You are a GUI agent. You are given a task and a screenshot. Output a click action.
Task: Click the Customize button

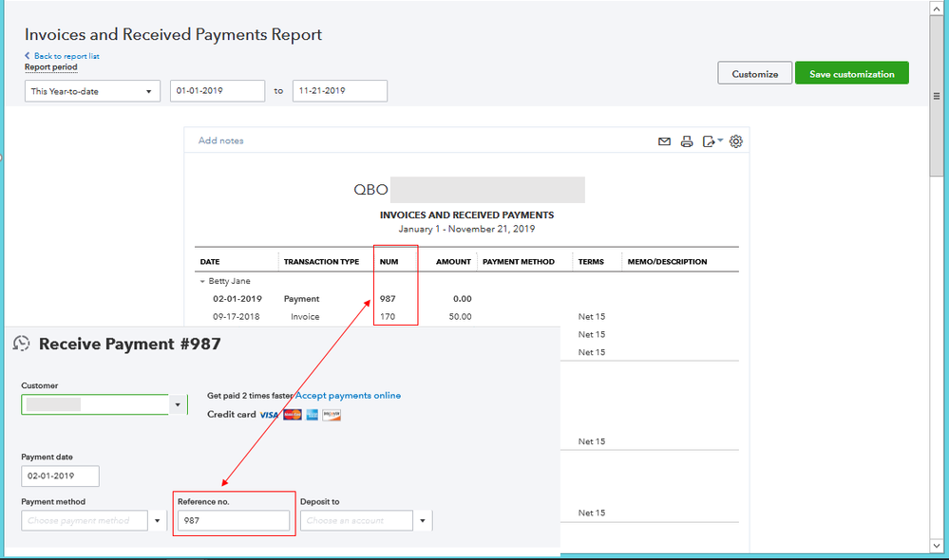tap(754, 72)
